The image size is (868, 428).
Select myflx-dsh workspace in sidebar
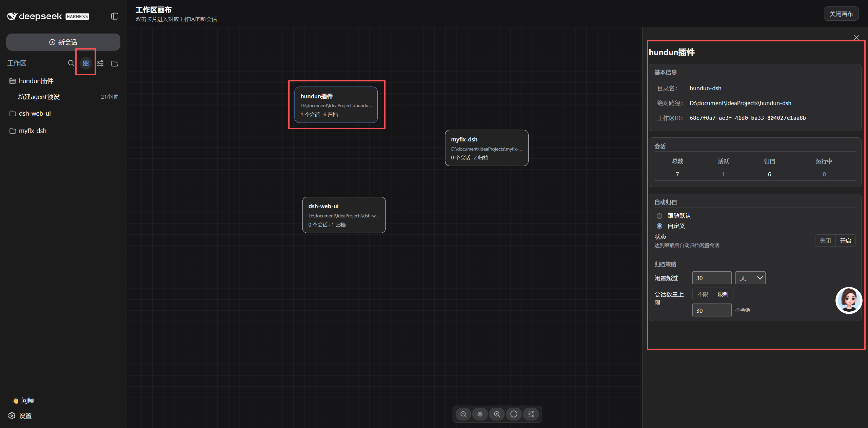tap(63, 131)
